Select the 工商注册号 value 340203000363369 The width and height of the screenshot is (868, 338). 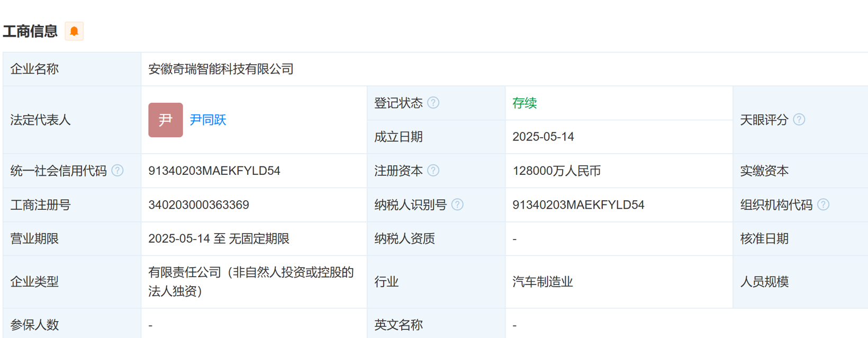tap(198, 204)
